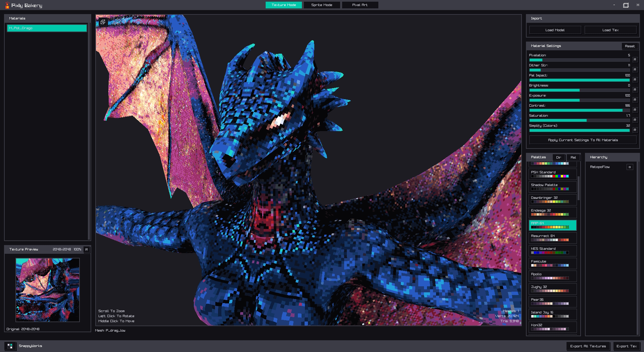644x352 pixels.
Task: Click the Palettes list scrollbar
Action: (x=579, y=188)
